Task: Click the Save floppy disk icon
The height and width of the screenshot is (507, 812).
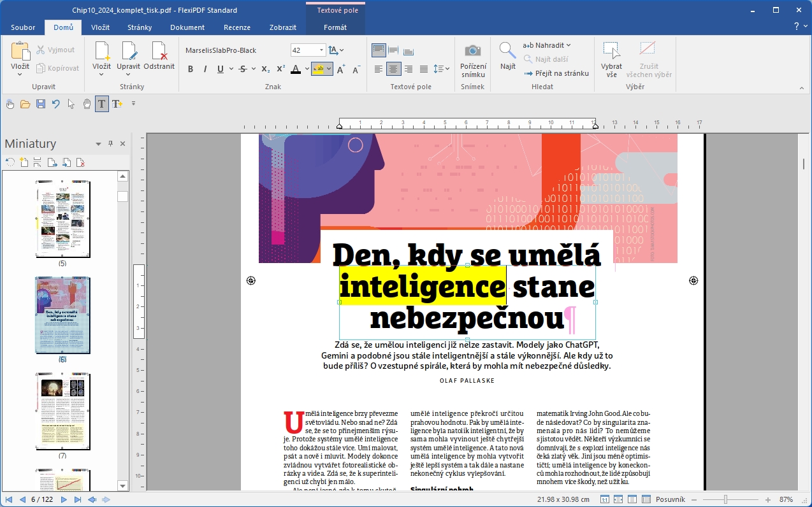Action: click(40, 104)
